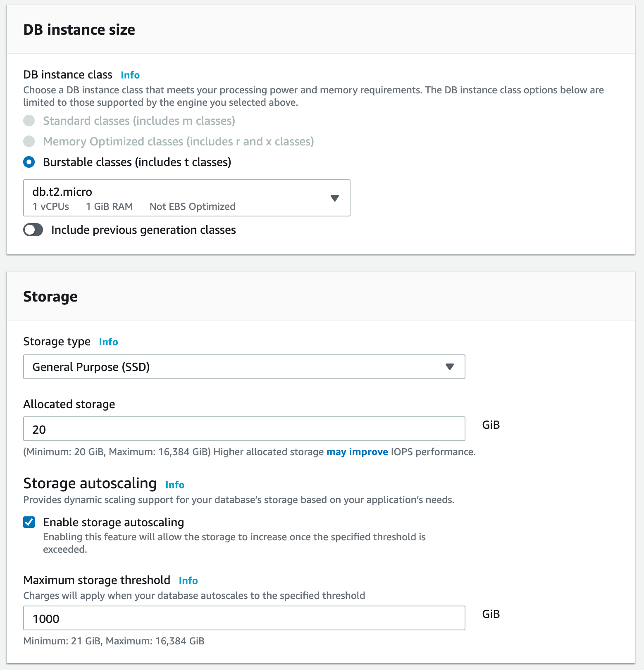Click the Enable storage autoscaling label text
This screenshot has width=644, height=670.
pyautogui.click(x=113, y=522)
